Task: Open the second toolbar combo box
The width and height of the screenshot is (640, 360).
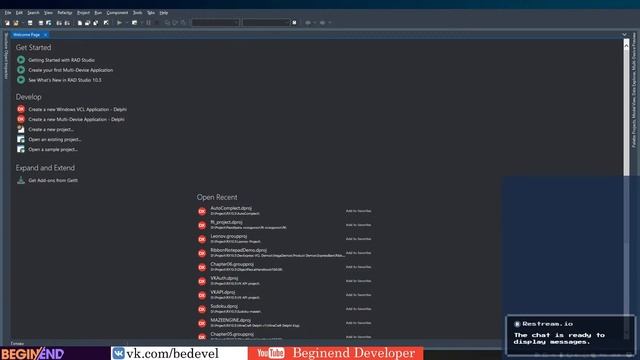Action: click(x=266, y=23)
